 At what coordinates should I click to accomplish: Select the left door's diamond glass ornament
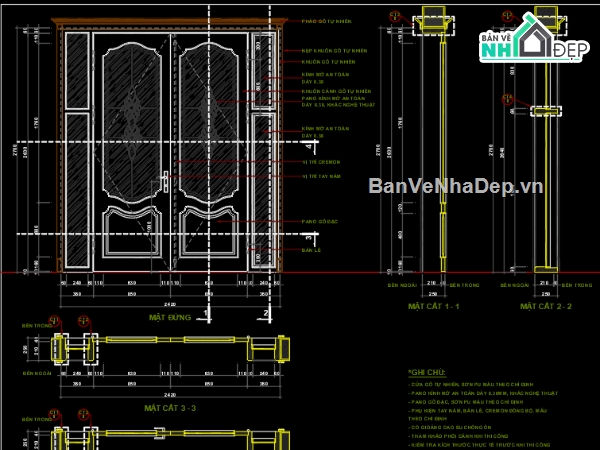click(x=132, y=105)
